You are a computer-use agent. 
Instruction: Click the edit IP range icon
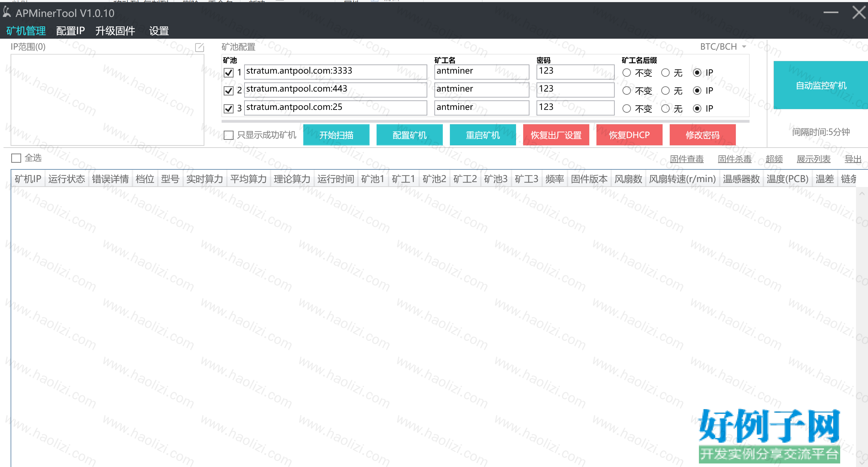pos(199,47)
